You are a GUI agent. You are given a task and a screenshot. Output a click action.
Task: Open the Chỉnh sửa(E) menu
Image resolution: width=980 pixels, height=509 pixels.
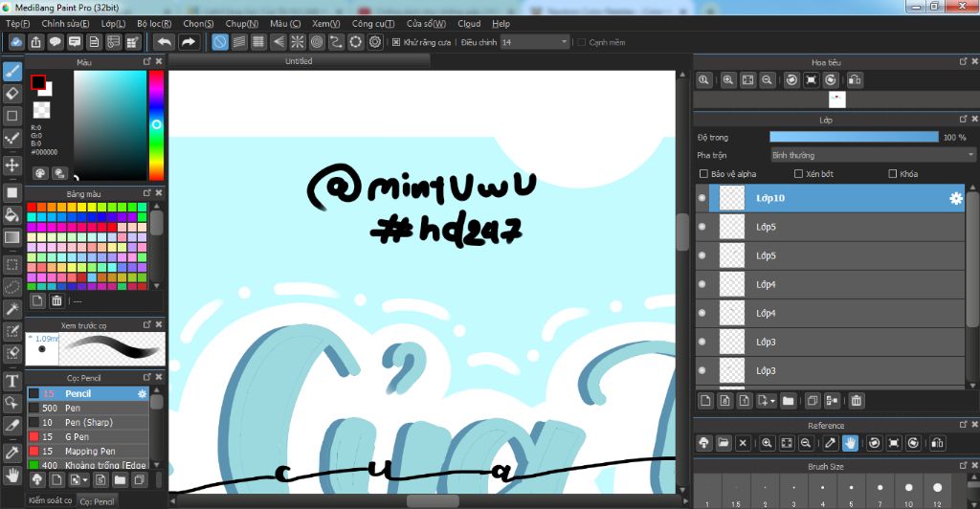[x=65, y=23]
